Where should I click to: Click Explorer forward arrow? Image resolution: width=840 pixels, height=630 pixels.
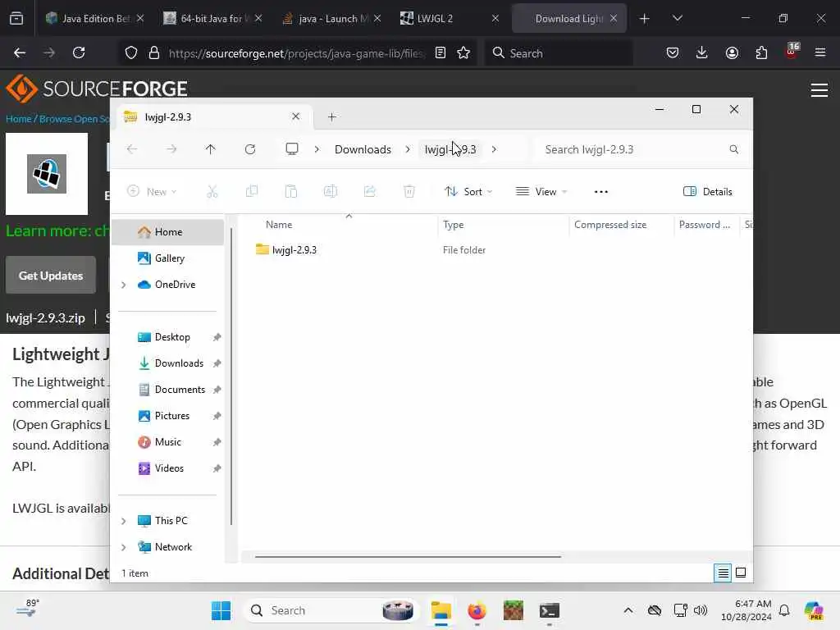pyautogui.click(x=171, y=149)
